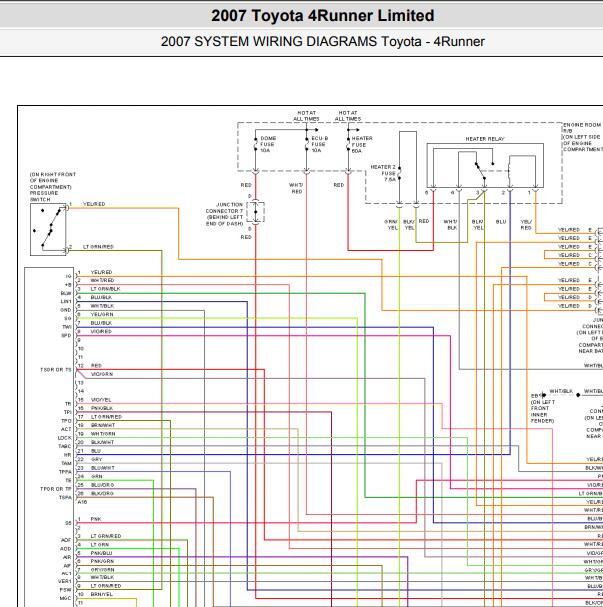Screen dimensions: 603x607
Task: Click the 'GND' terminal label
Action: (66, 310)
